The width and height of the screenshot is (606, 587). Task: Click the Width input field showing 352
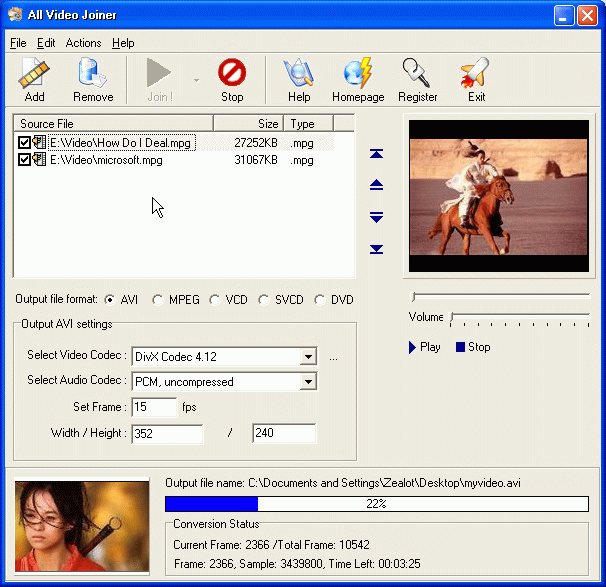point(167,433)
